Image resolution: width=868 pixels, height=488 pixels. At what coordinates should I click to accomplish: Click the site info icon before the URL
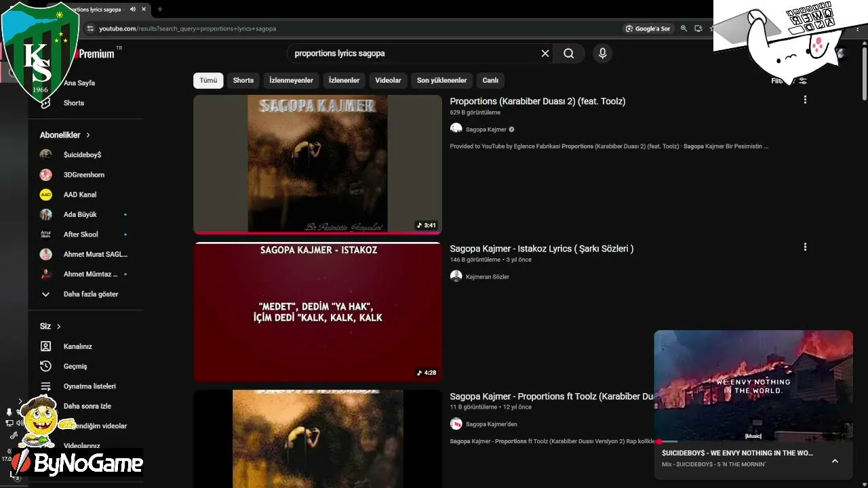[90, 28]
